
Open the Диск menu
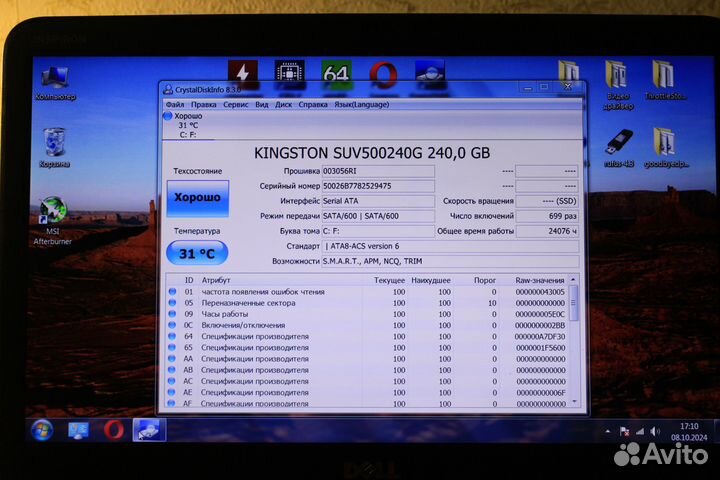click(x=283, y=105)
